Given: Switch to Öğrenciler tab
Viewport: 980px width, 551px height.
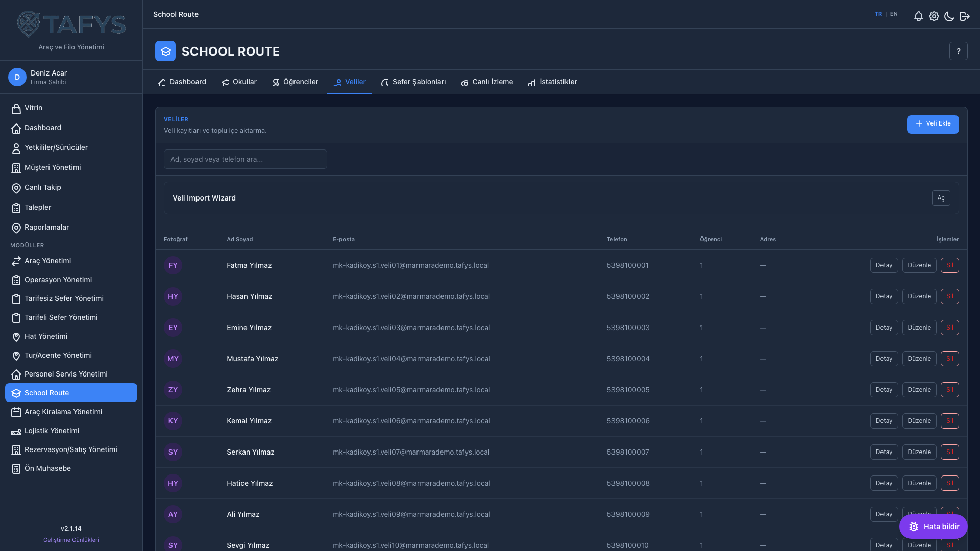Looking at the screenshot, I should click(x=295, y=82).
